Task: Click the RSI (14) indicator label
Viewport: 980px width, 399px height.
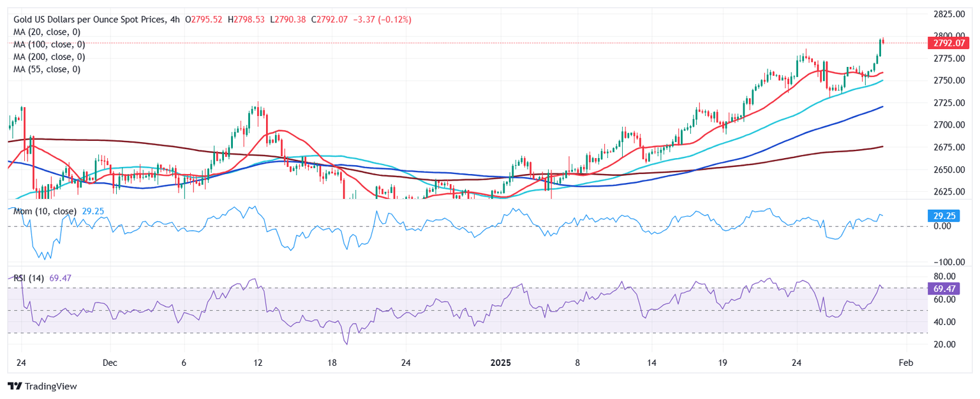Action: [x=29, y=277]
